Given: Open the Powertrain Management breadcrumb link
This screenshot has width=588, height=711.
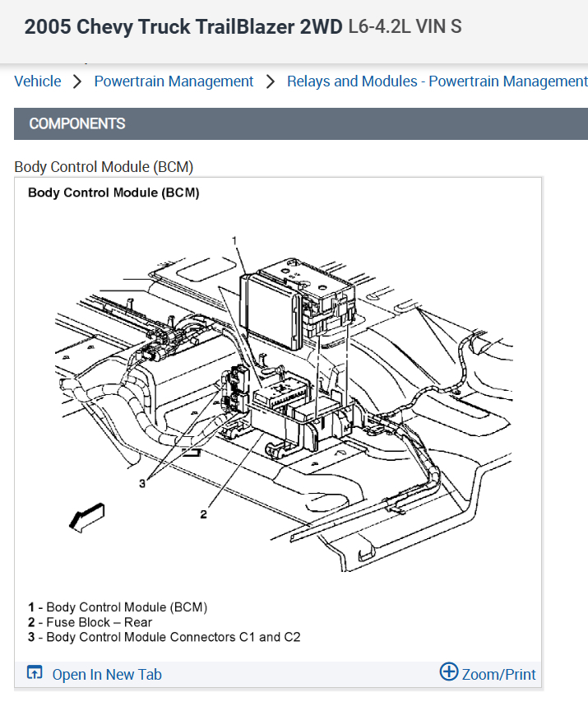Looking at the screenshot, I should tap(174, 81).
